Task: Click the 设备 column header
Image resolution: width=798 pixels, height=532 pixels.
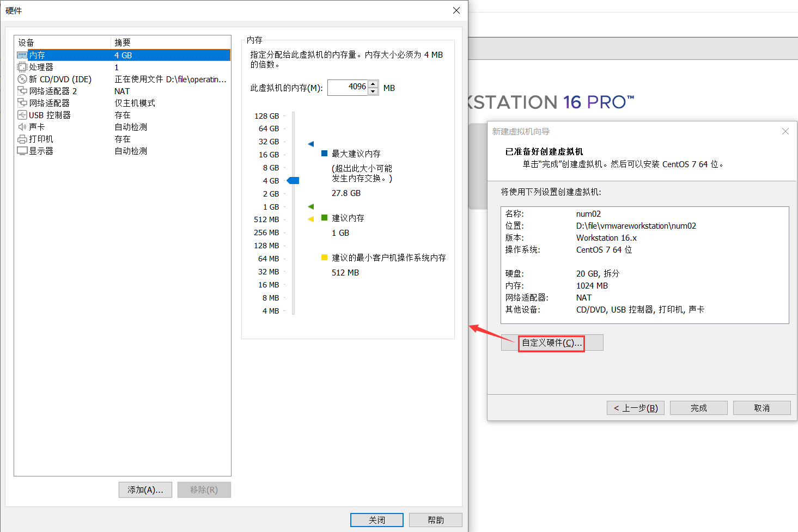Action: coord(63,42)
